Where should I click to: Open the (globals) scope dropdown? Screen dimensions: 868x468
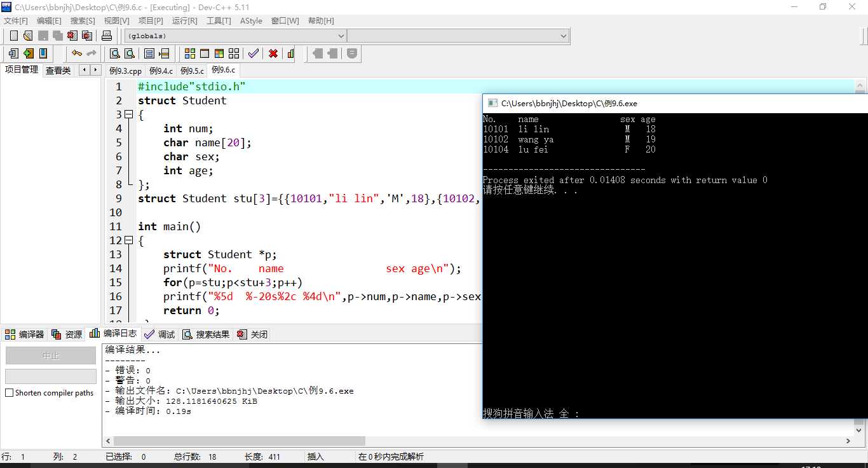[x=235, y=36]
